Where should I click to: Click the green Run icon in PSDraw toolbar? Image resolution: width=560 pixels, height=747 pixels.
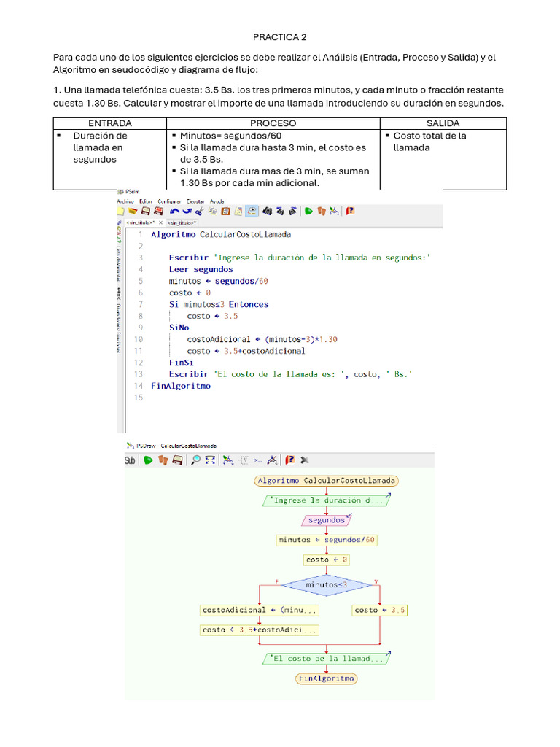(149, 460)
